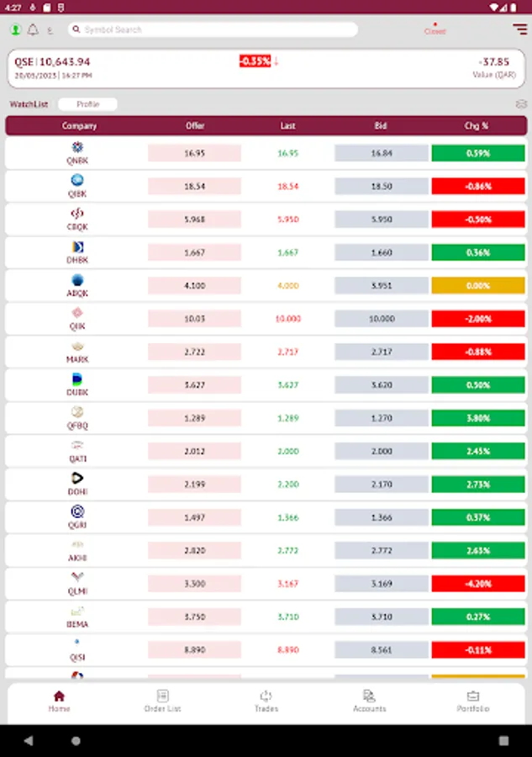Open Accounts from bottom bar

coord(369,701)
